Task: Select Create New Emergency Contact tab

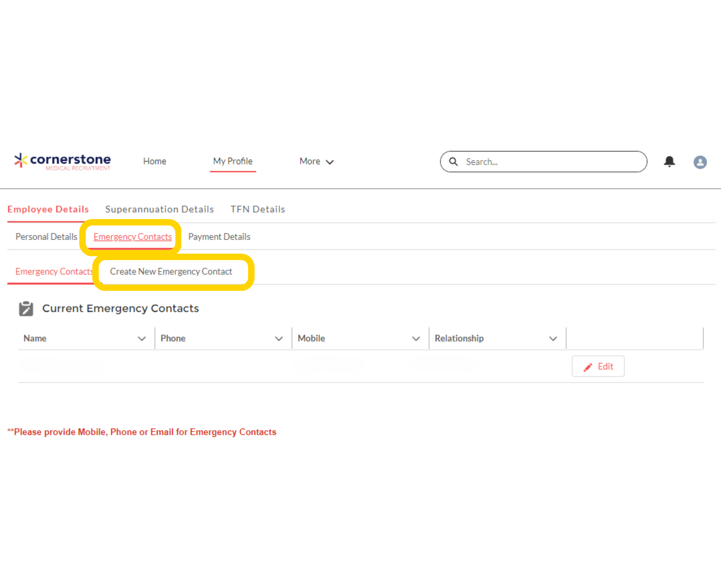Action: 171,272
